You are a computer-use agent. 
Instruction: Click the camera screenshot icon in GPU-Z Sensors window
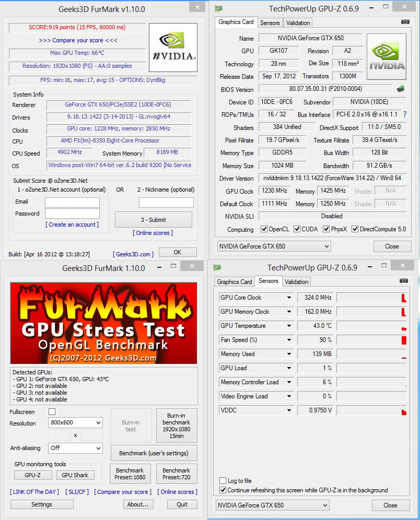point(404,281)
